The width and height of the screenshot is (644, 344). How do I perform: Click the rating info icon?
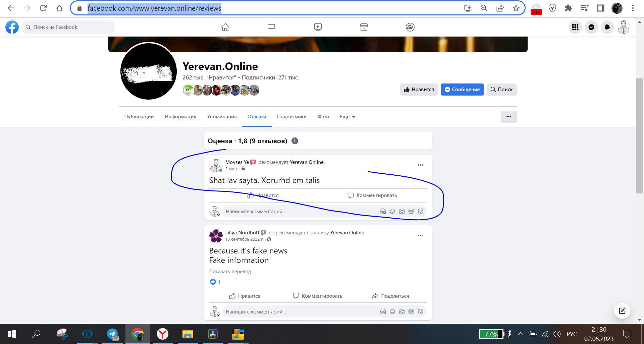point(295,141)
